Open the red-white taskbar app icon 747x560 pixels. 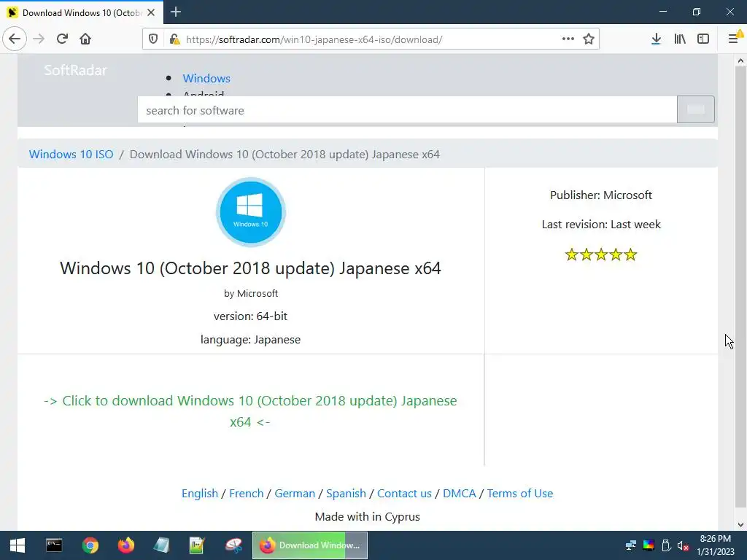tap(233, 545)
